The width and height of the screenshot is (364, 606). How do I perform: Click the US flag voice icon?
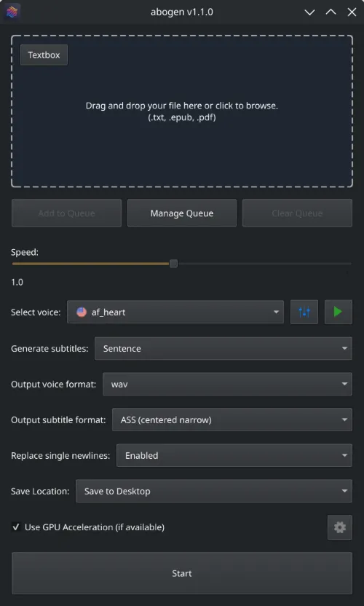pyautogui.click(x=82, y=312)
